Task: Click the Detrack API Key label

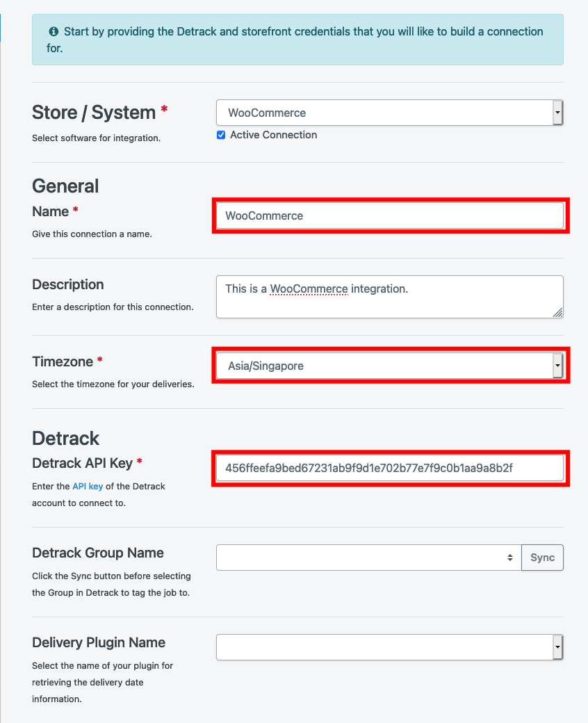Action: pyautogui.click(x=82, y=463)
